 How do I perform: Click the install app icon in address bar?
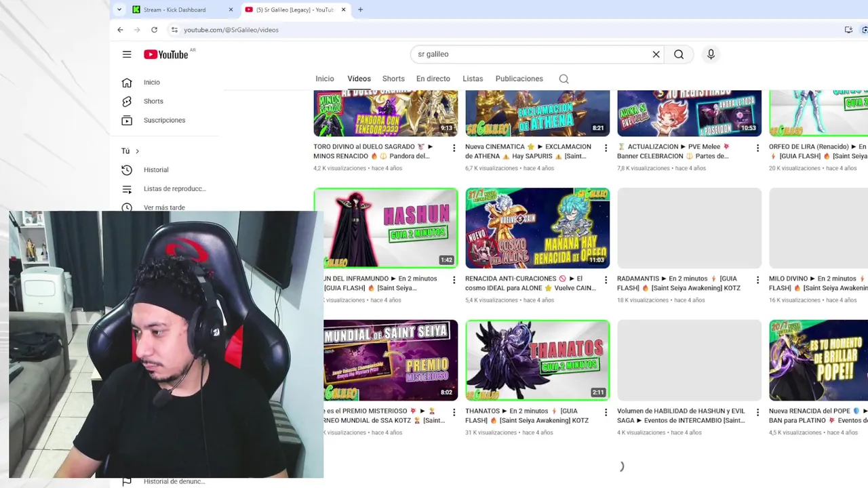tap(848, 30)
